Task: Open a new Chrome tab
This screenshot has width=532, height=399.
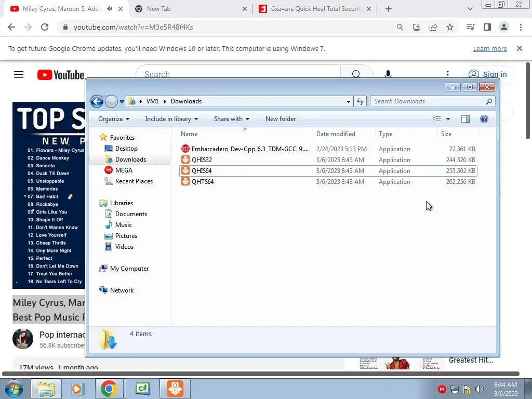Action: [x=389, y=9]
